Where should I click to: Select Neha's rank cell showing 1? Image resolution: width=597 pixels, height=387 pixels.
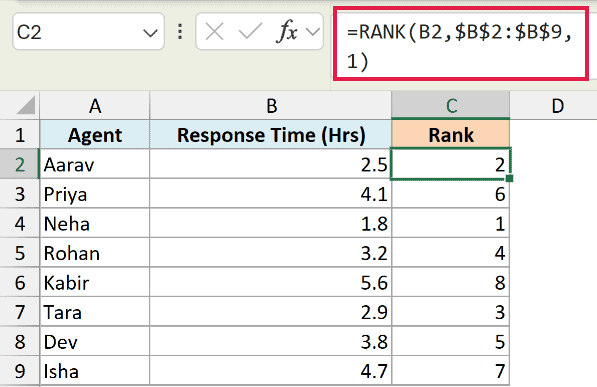[x=451, y=223]
